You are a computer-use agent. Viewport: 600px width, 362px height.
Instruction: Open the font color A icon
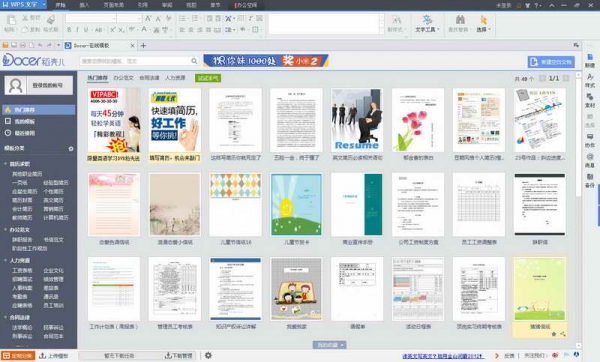pyautogui.click(x=145, y=29)
